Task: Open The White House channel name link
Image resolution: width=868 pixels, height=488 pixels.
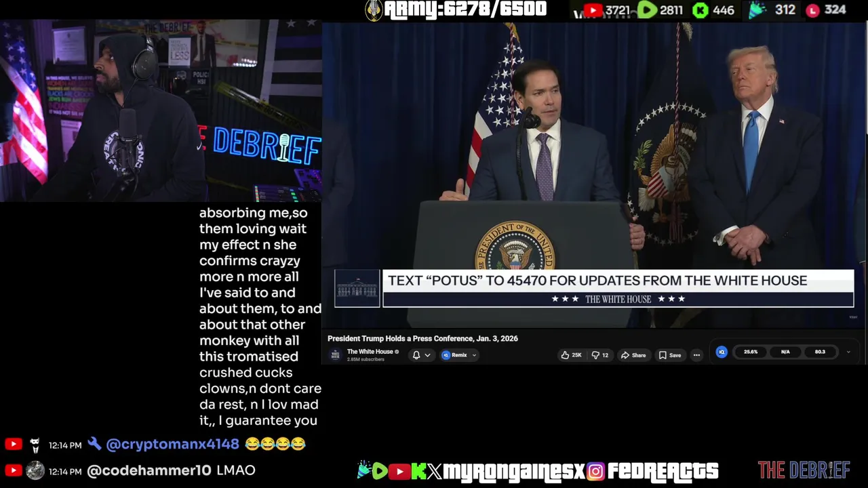Action: (370, 352)
